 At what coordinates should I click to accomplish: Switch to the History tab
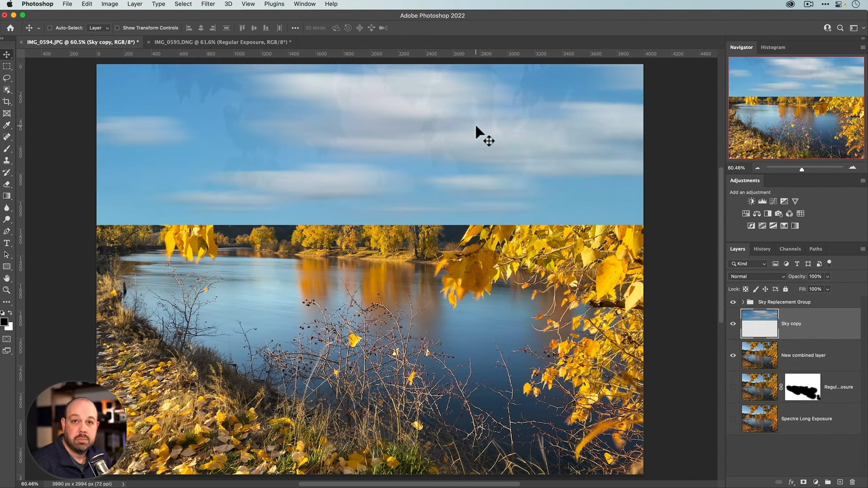(x=762, y=249)
